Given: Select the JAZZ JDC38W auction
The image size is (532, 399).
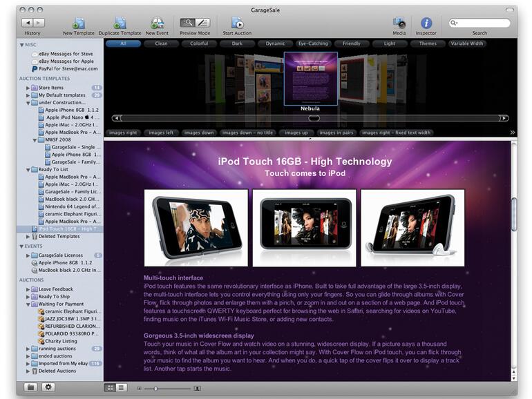Looking at the screenshot, I should 70,319.
